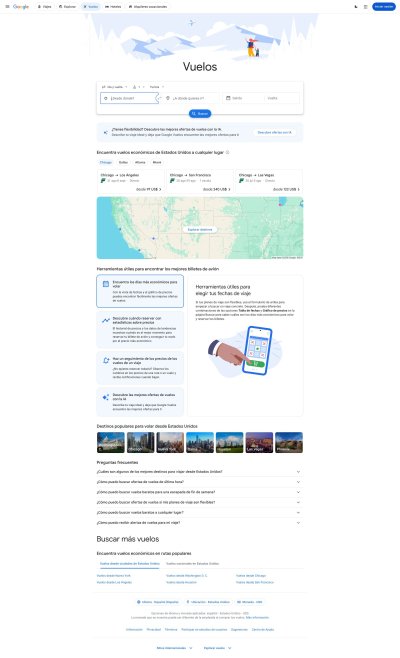Click the '¿Desde dónde?' origin field
The height and width of the screenshot is (658, 400).
tap(129, 98)
